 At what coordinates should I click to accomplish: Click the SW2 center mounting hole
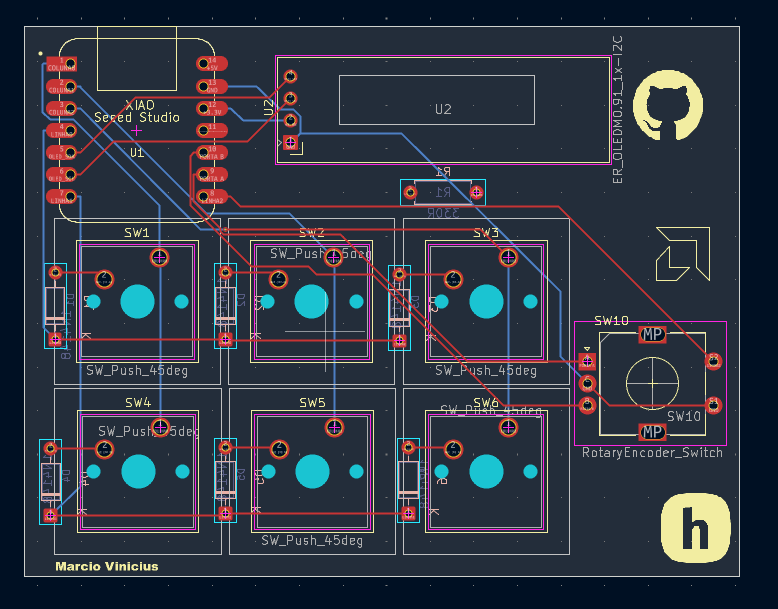pyautogui.click(x=312, y=301)
